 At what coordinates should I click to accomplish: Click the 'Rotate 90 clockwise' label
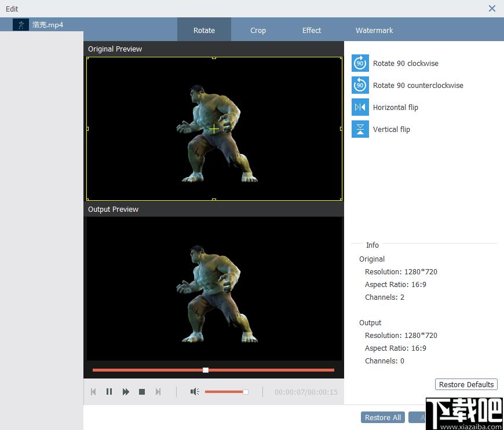click(406, 63)
